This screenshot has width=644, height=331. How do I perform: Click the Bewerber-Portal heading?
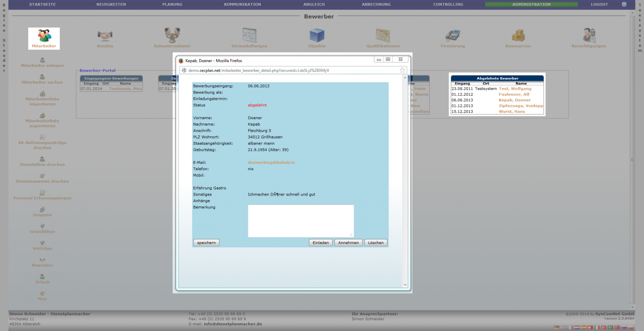[x=97, y=70]
